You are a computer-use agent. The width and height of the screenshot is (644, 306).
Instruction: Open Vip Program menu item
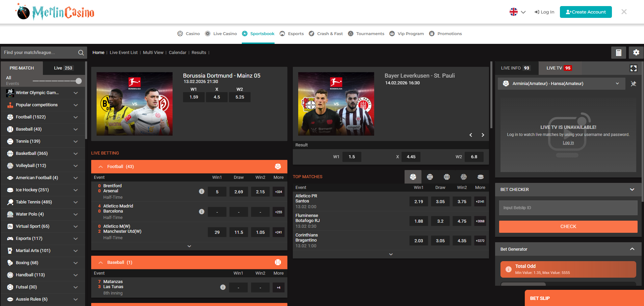coord(407,34)
